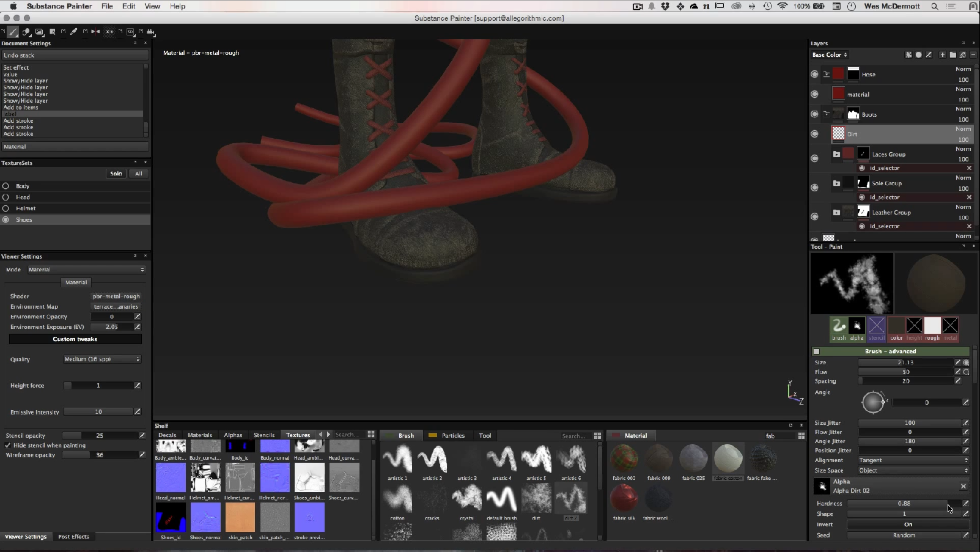
Task: Add a folder group in Layers panel
Action: coord(952,55)
